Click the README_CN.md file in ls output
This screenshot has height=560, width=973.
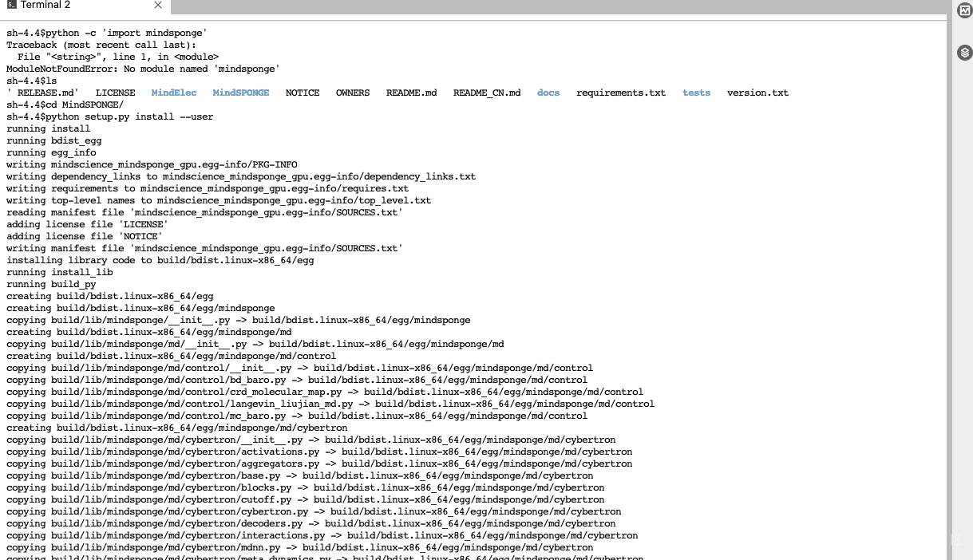(487, 93)
